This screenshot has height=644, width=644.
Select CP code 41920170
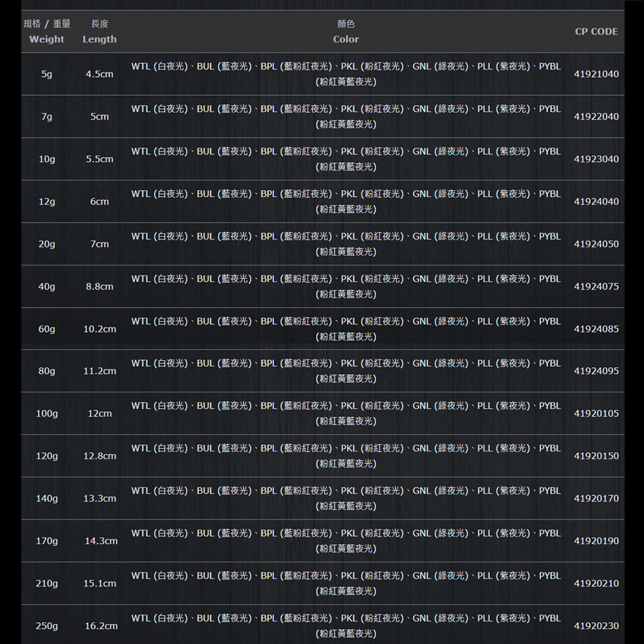tap(596, 498)
